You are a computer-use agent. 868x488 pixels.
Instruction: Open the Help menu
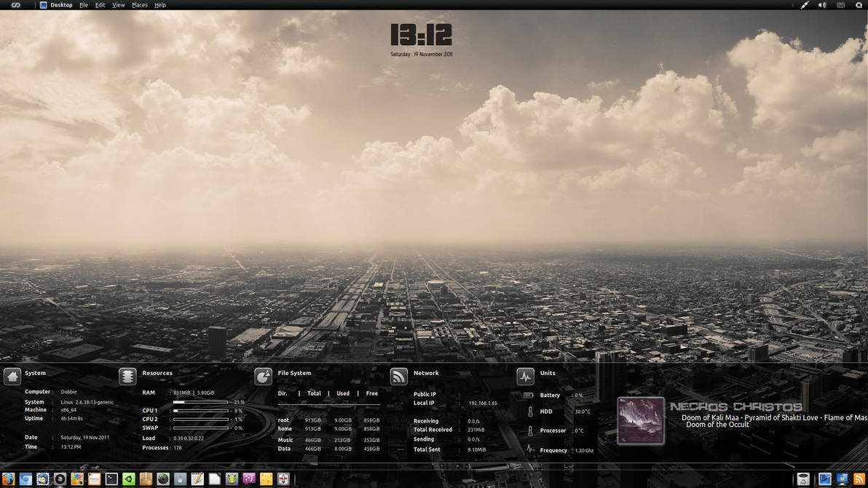click(160, 5)
